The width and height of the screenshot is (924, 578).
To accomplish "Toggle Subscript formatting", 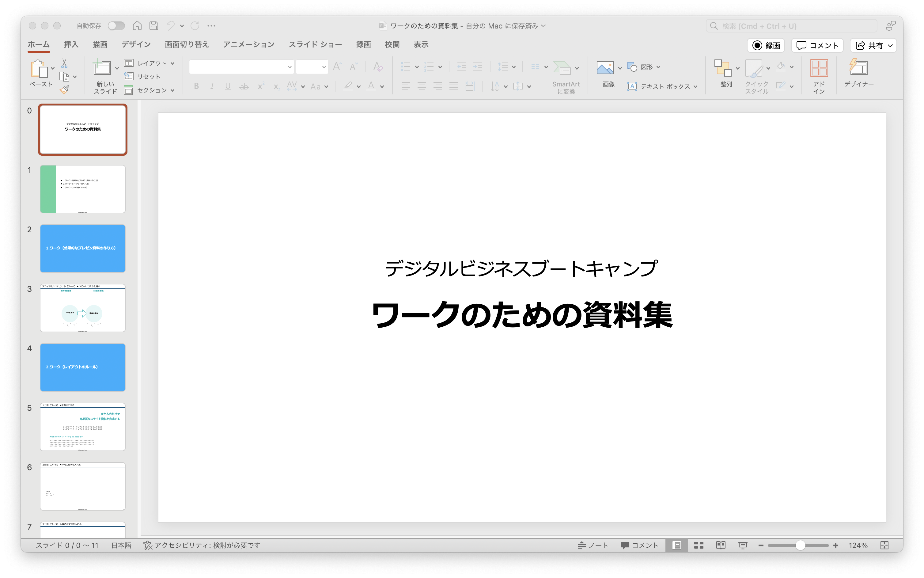I will [x=277, y=87].
